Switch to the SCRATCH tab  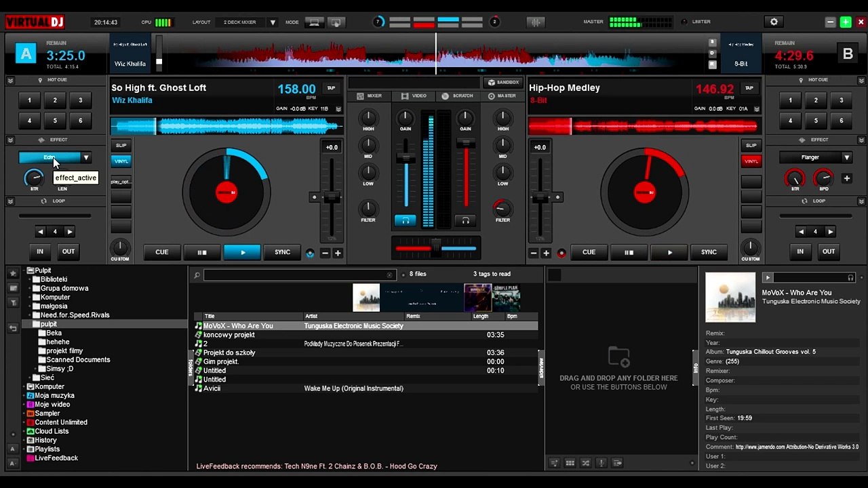coord(458,96)
